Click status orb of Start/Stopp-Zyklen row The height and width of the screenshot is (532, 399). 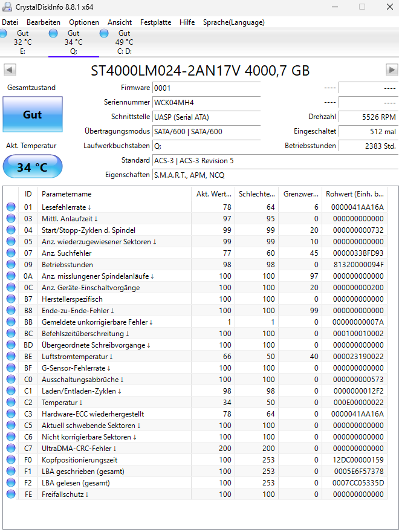click(11, 230)
